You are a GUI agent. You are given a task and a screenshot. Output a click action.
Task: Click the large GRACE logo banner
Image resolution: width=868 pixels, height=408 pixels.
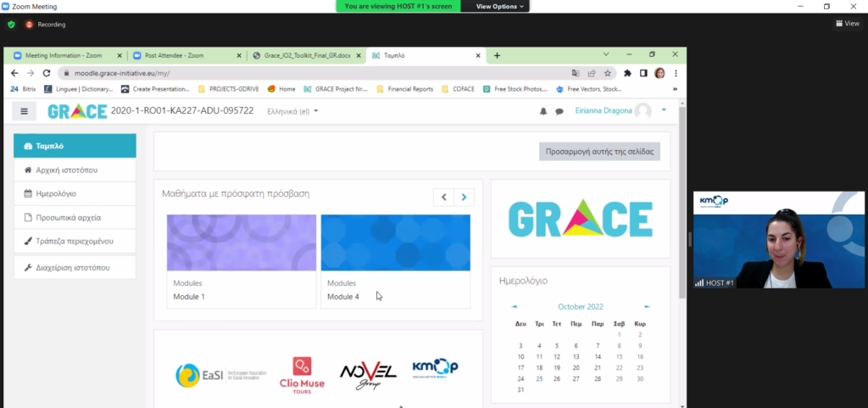[580, 218]
